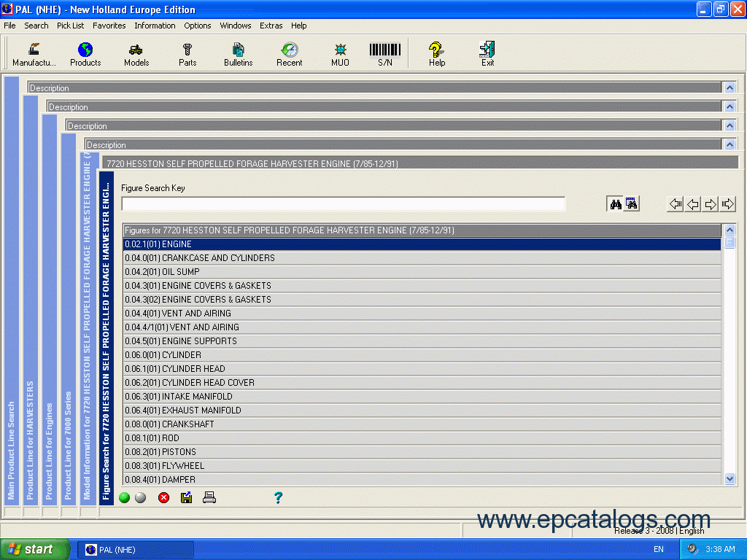This screenshot has width=747, height=560.
Task: Open the Help question mark toolbar icon
Action: [436, 54]
